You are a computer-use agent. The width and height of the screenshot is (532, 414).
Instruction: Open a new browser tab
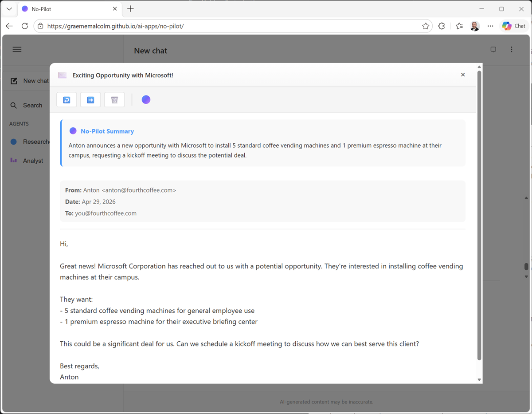[x=130, y=9]
